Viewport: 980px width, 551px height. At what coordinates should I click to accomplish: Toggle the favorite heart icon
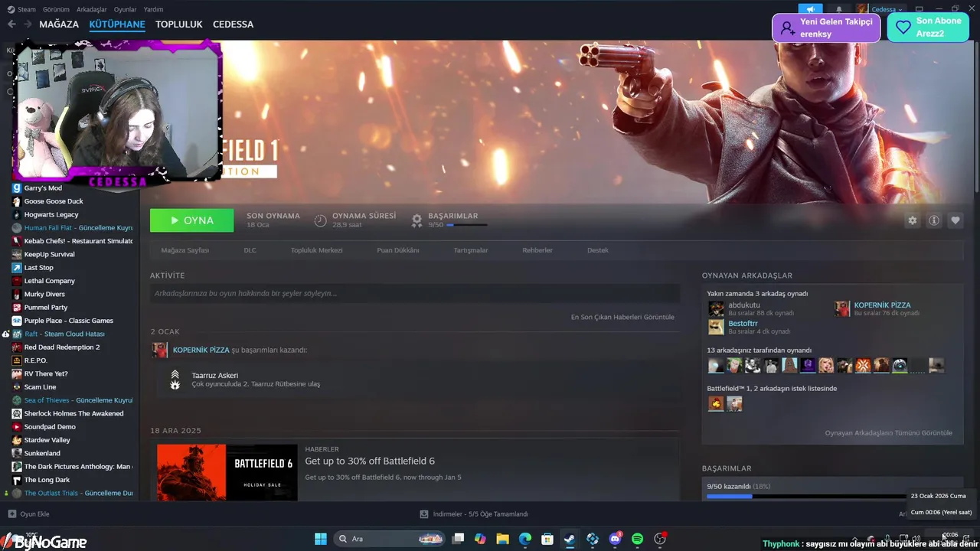pos(955,220)
